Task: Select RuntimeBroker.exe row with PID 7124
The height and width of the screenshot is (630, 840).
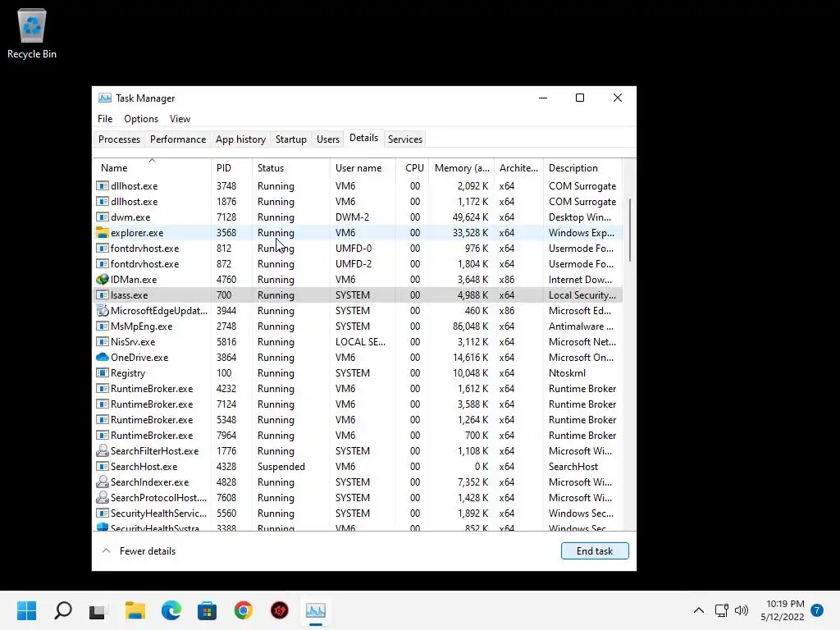Action: click(358, 404)
